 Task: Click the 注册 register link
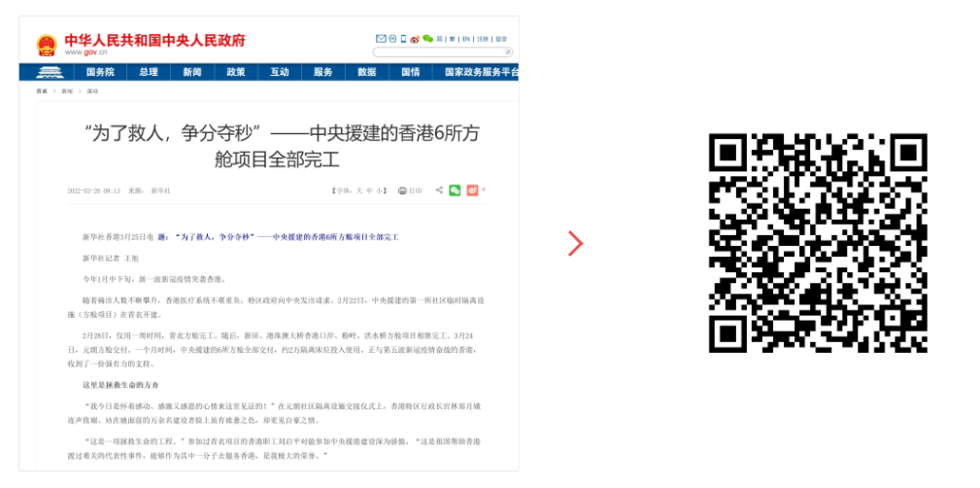click(483, 39)
